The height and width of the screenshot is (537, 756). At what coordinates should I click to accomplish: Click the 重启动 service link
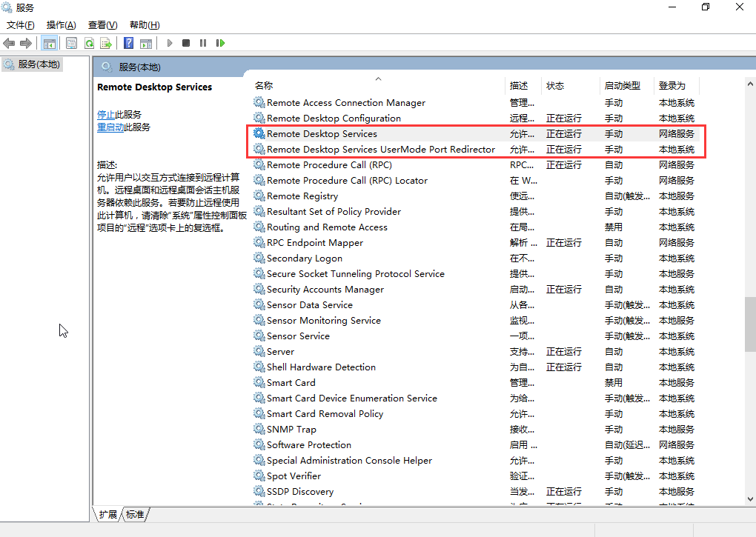[x=110, y=127]
